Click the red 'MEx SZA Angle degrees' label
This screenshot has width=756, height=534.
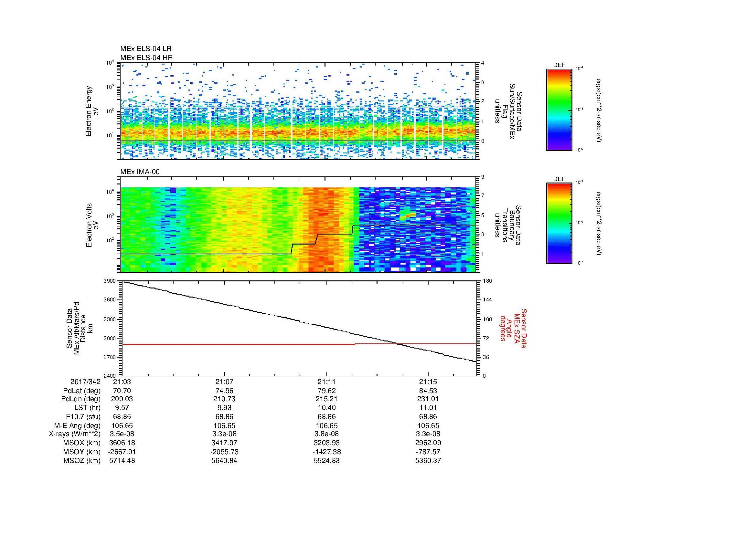513,328
